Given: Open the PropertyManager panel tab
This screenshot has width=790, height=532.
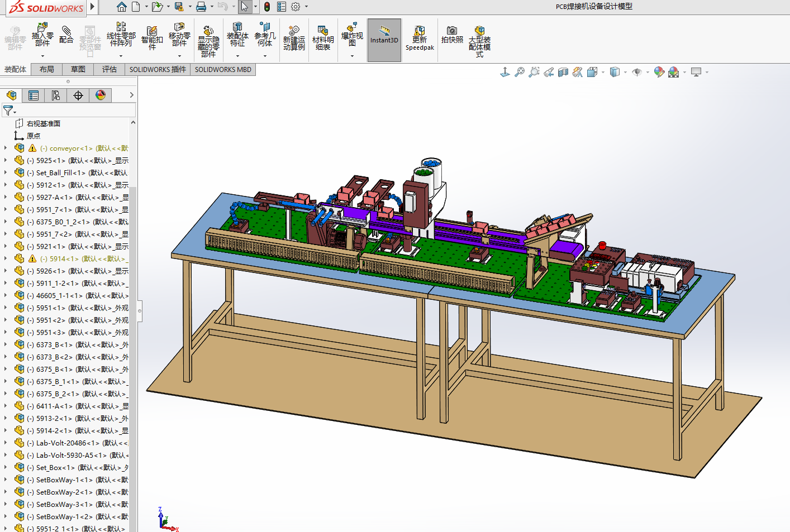Looking at the screenshot, I should click(x=34, y=95).
